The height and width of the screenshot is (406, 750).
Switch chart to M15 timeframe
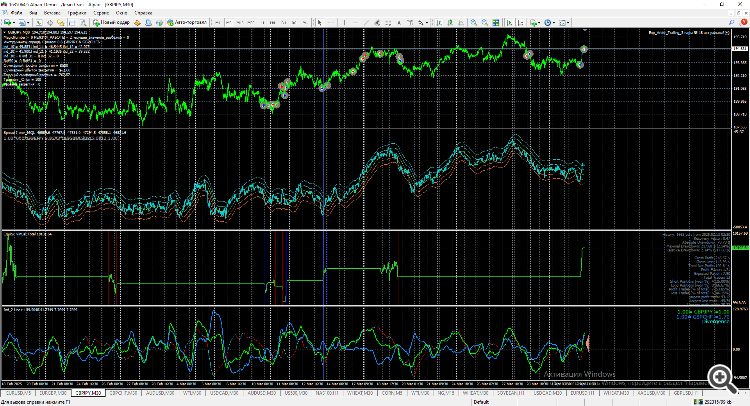239,22
